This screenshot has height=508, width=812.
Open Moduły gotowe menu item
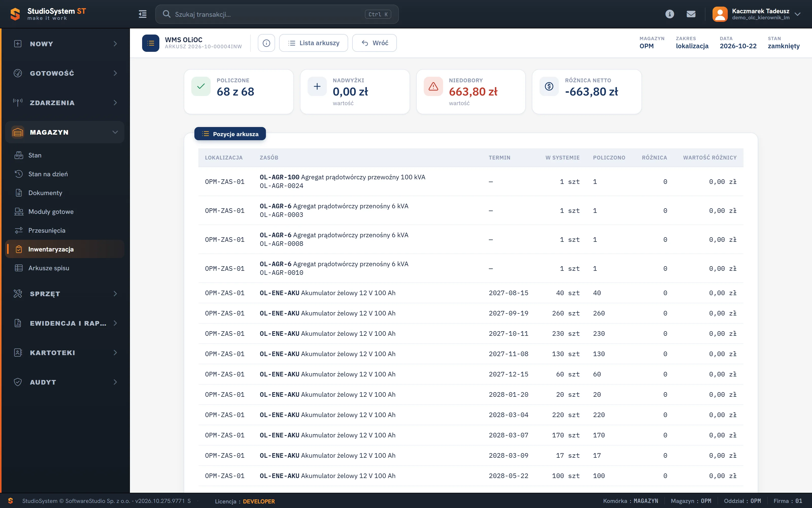click(x=65, y=212)
